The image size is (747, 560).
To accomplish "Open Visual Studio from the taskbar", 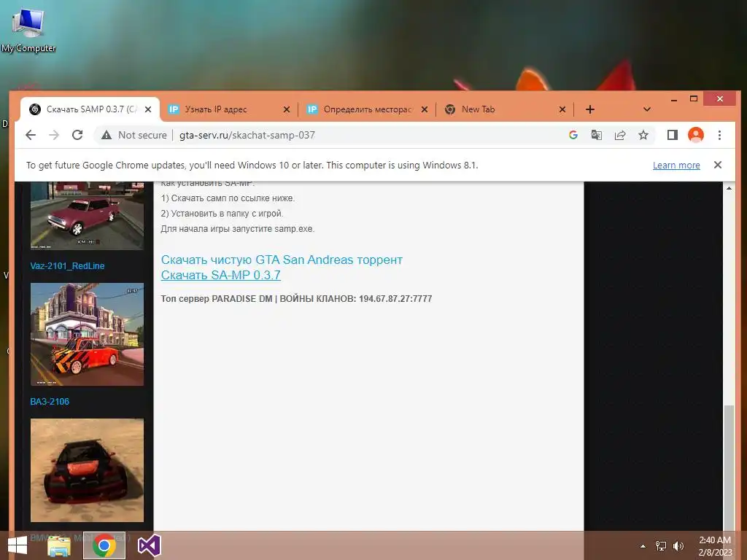I will (x=149, y=545).
